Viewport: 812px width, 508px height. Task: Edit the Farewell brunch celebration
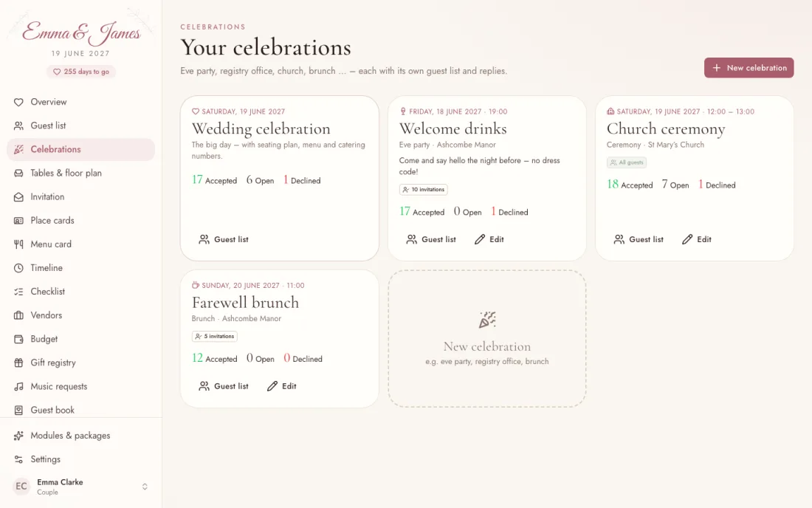click(x=282, y=386)
